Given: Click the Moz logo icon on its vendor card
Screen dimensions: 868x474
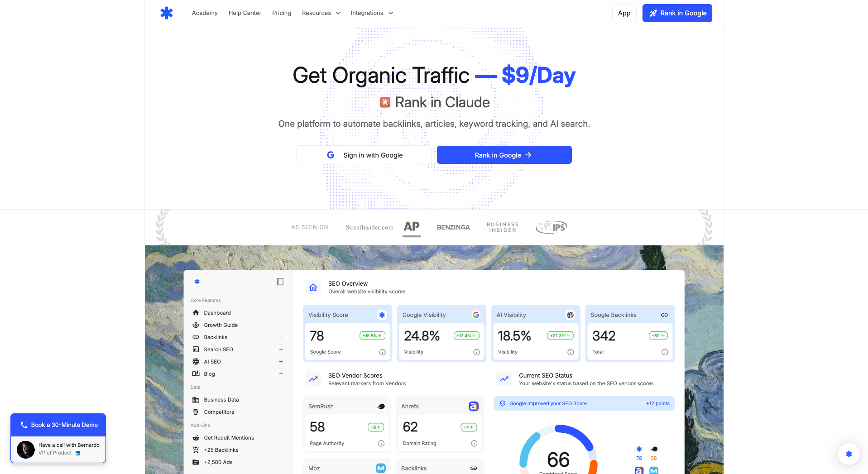Looking at the screenshot, I should 380,468.
